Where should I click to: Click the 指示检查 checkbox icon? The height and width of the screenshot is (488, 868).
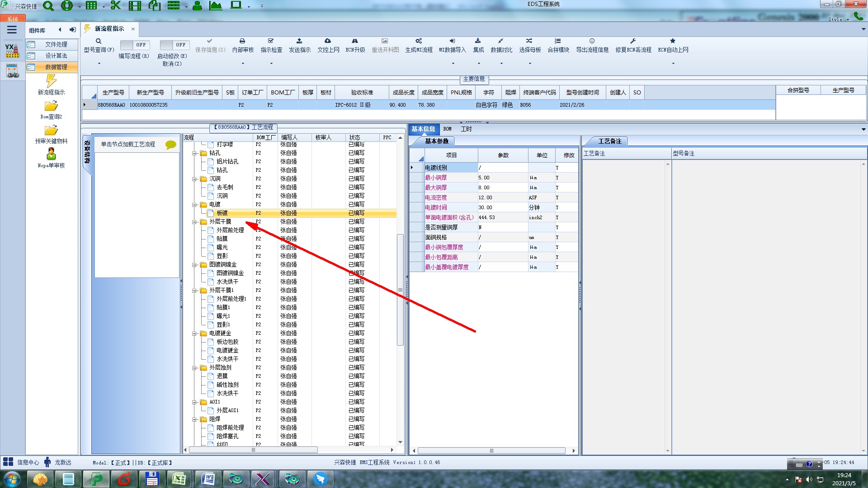coord(271,41)
